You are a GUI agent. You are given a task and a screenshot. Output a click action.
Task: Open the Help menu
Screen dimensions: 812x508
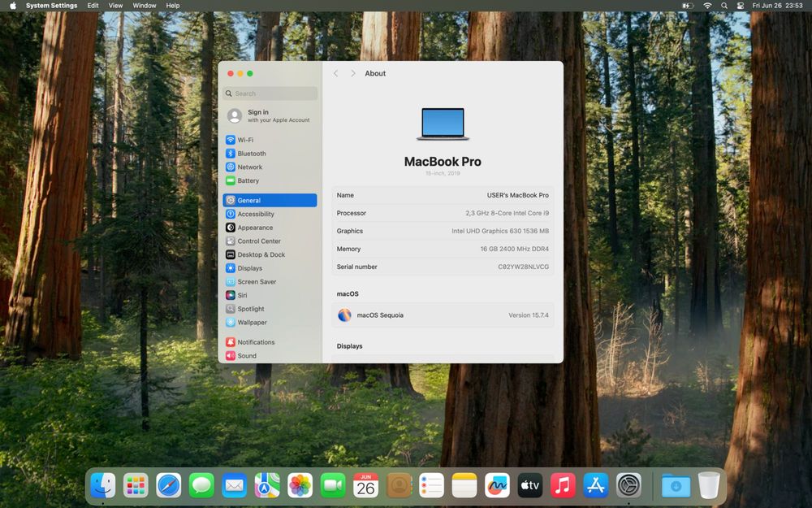click(173, 6)
